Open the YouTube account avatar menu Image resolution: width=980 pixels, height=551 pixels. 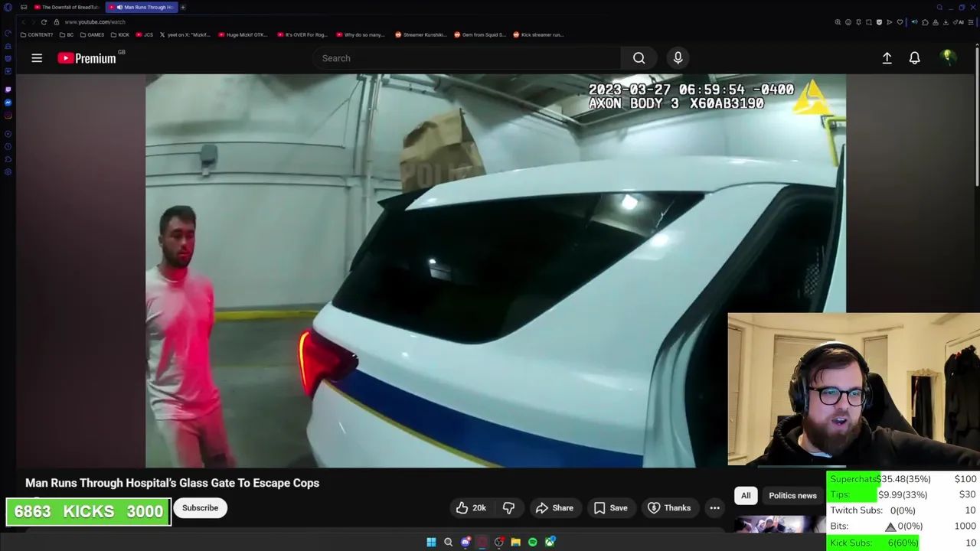tap(948, 57)
